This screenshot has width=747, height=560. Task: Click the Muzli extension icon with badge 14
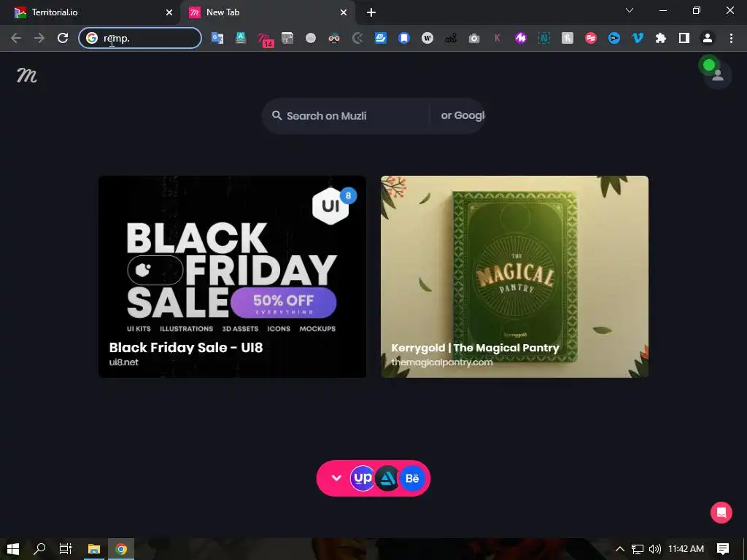tap(264, 39)
